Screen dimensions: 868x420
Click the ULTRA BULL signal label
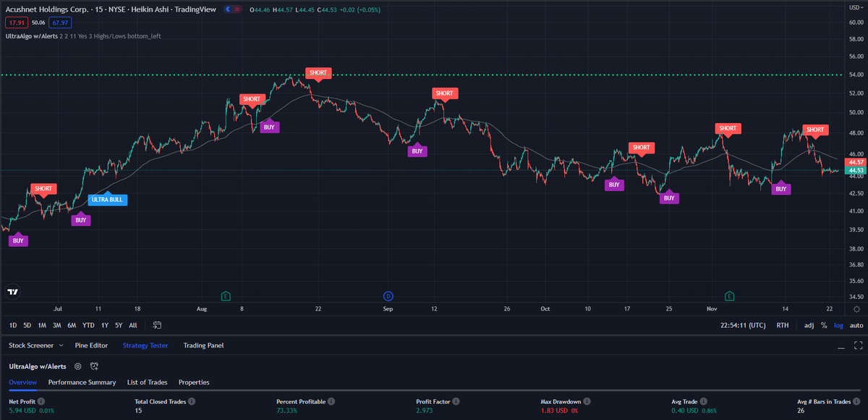(108, 199)
